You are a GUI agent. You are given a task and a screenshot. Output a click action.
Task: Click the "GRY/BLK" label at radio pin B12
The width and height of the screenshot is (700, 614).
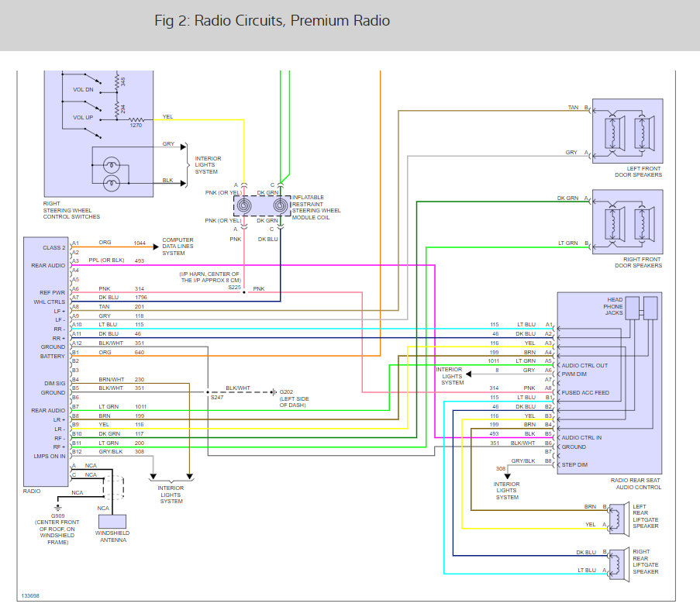tap(110, 452)
